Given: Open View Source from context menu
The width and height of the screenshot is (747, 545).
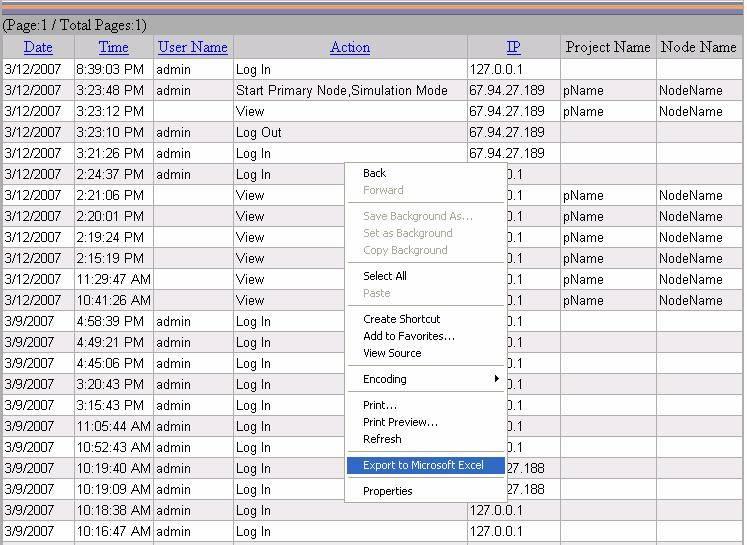Looking at the screenshot, I should (392, 353).
